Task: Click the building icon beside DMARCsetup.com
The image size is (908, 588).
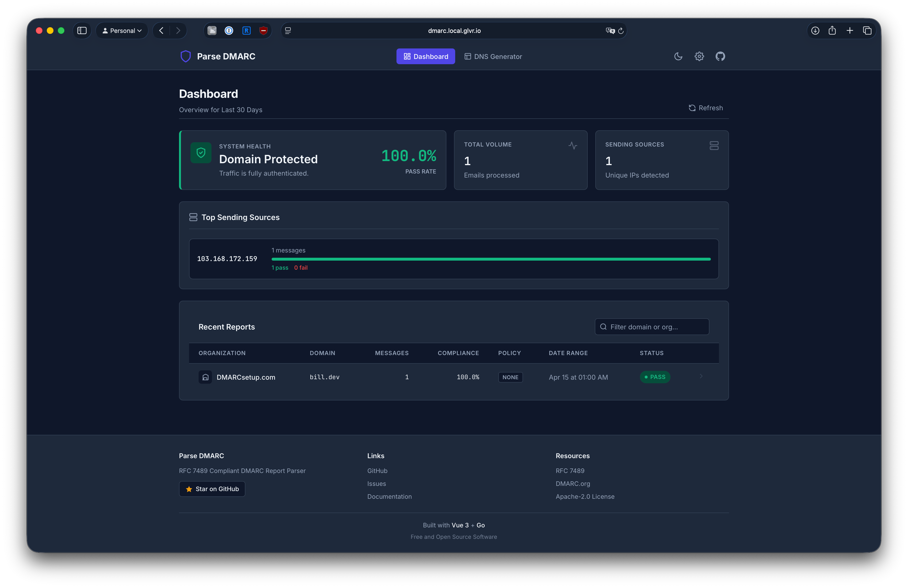Action: pos(206,377)
